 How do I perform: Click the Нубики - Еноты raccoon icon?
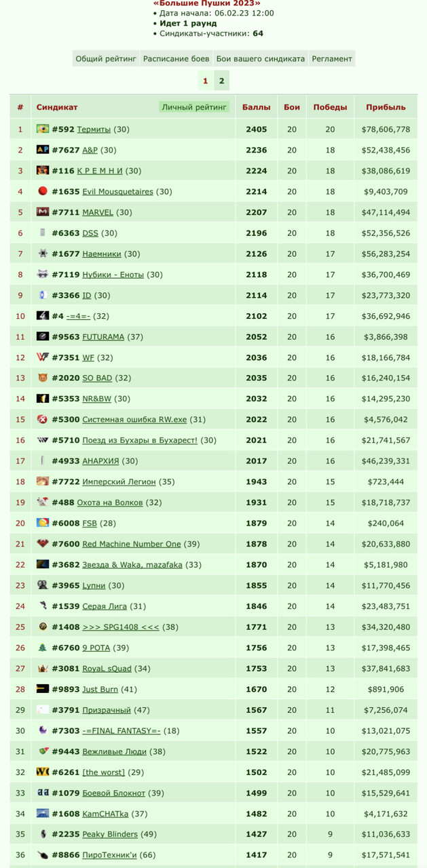tap(43, 275)
